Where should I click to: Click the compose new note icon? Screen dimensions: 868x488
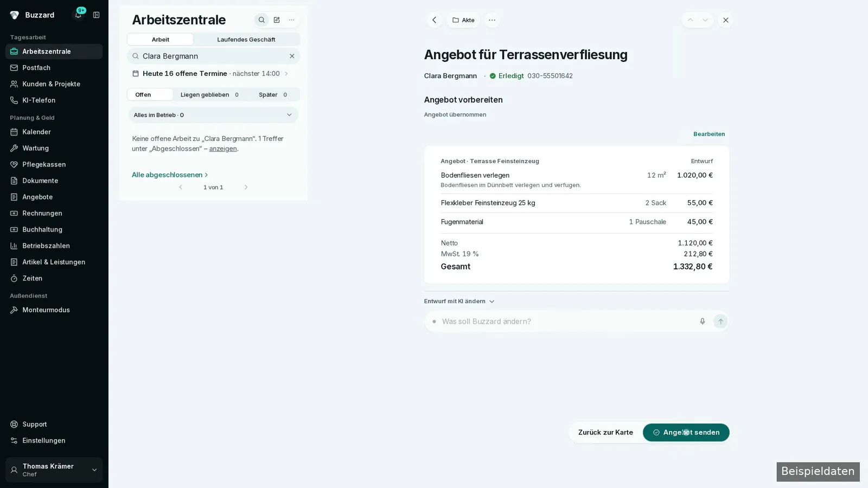(x=277, y=20)
